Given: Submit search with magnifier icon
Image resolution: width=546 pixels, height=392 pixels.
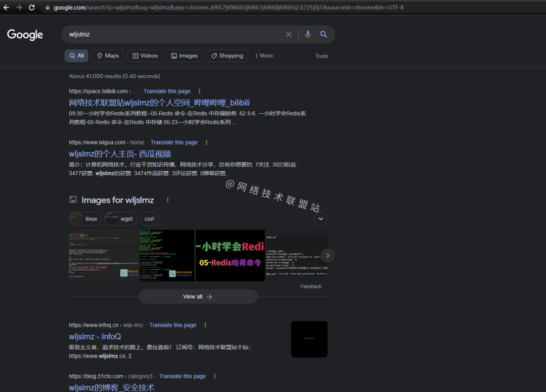Looking at the screenshot, I should click(x=324, y=34).
